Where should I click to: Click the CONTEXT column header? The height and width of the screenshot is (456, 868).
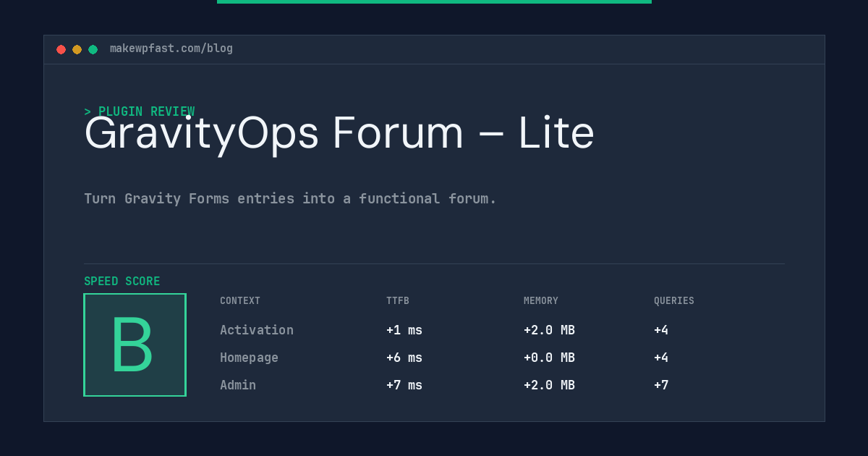point(240,301)
